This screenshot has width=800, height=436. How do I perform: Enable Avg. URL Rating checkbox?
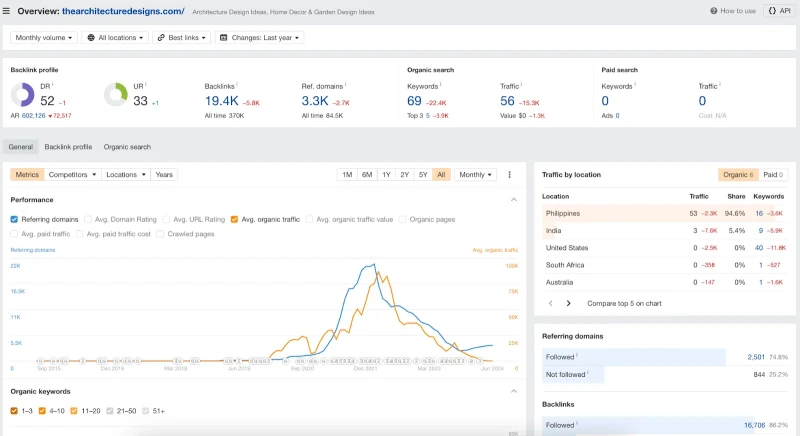pyautogui.click(x=166, y=219)
